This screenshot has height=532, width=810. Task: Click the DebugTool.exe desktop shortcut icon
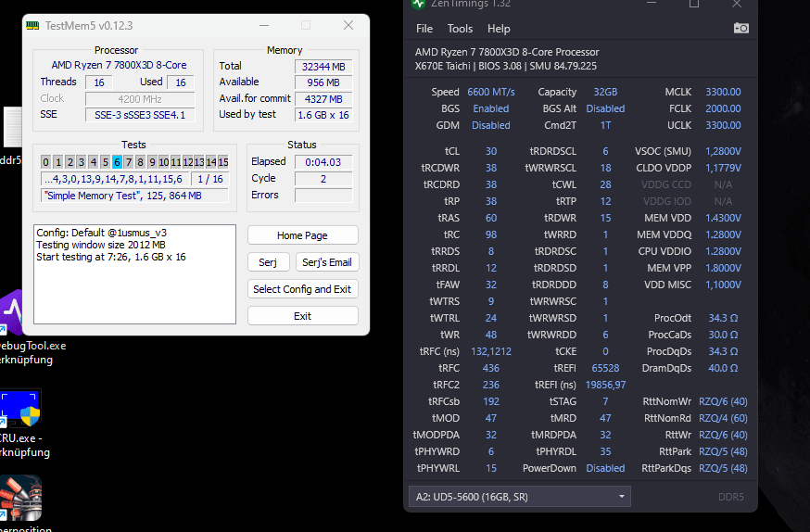pos(13,313)
